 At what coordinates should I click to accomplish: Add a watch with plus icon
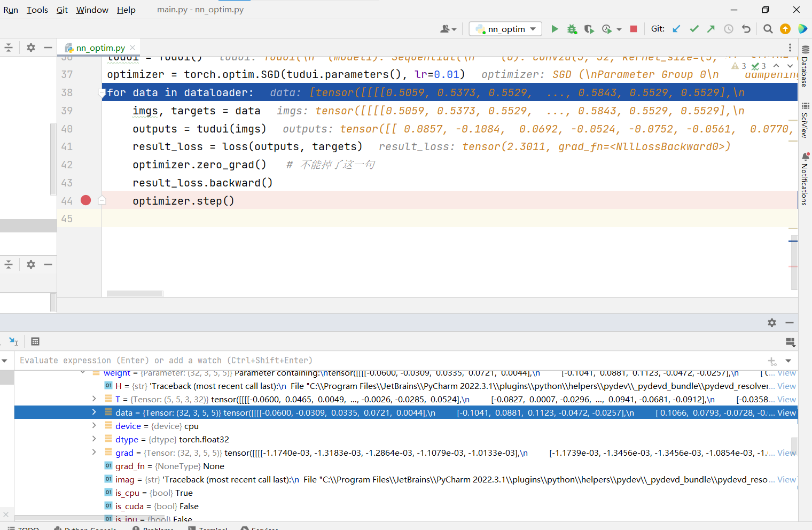[772, 361]
